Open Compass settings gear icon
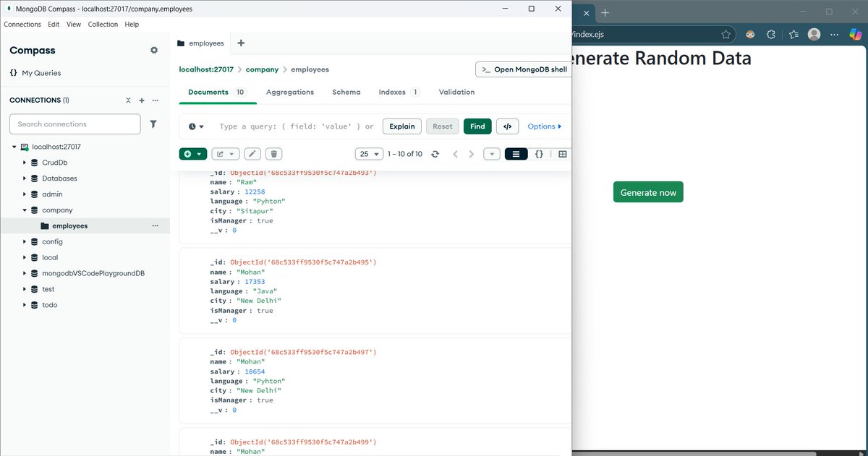Viewport: 868px width, 456px height. pos(153,50)
